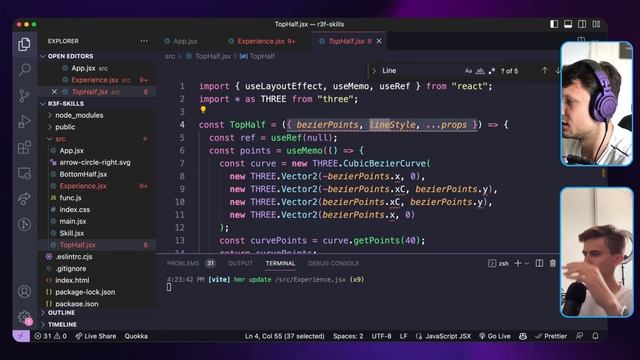Toggle Use Regular Expression in find widget
The image size is (640, 360).
(492, 71)
